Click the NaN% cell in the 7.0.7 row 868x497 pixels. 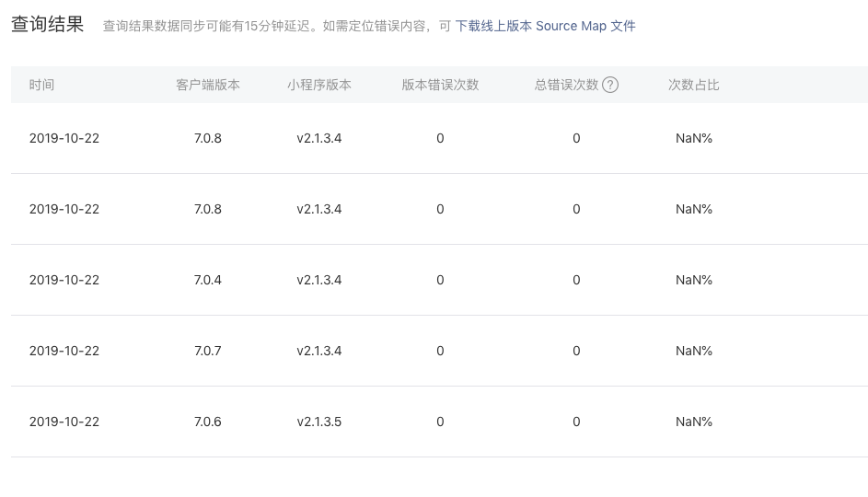[694, 351]
